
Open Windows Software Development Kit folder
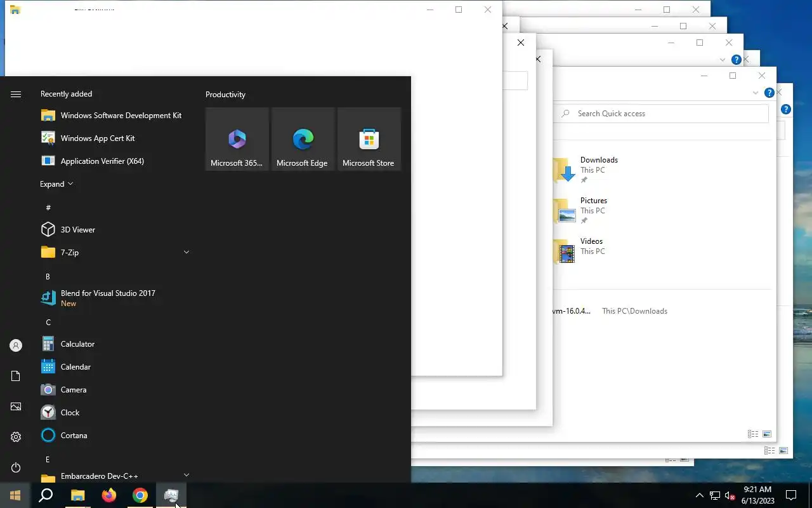click(114, 116)
